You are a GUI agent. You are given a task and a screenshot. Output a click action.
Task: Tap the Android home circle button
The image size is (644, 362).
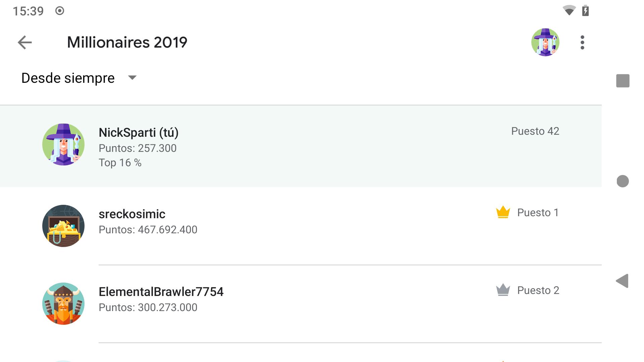coord(623,181)
